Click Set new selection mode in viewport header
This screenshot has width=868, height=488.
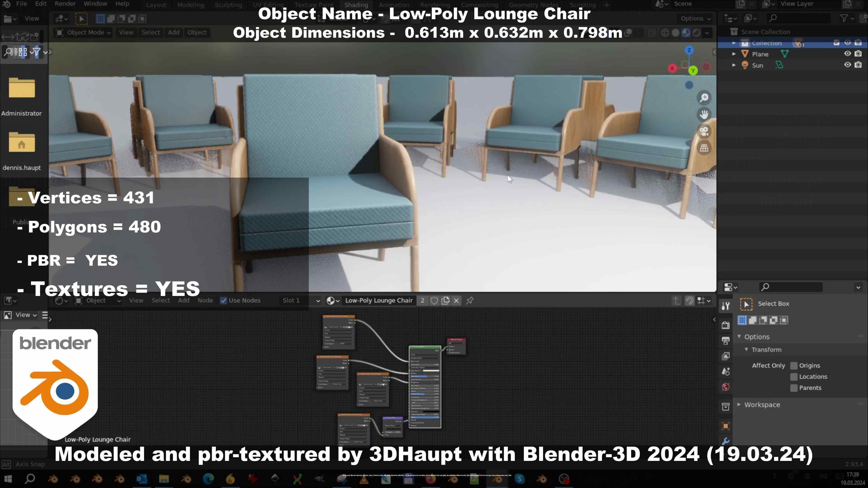(x=100, y=19)
